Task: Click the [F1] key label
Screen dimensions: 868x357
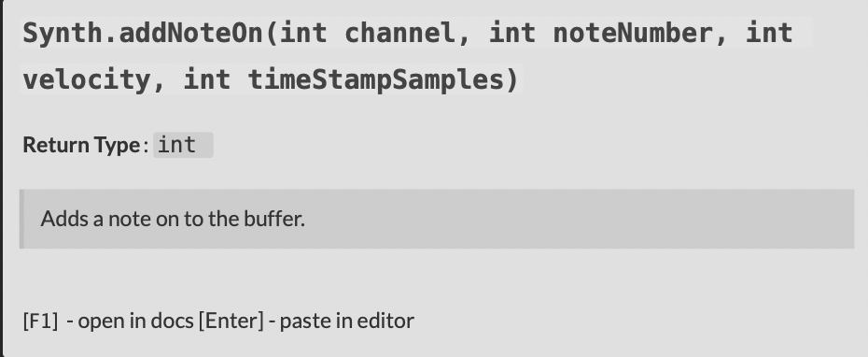Action: coord(40,321)
